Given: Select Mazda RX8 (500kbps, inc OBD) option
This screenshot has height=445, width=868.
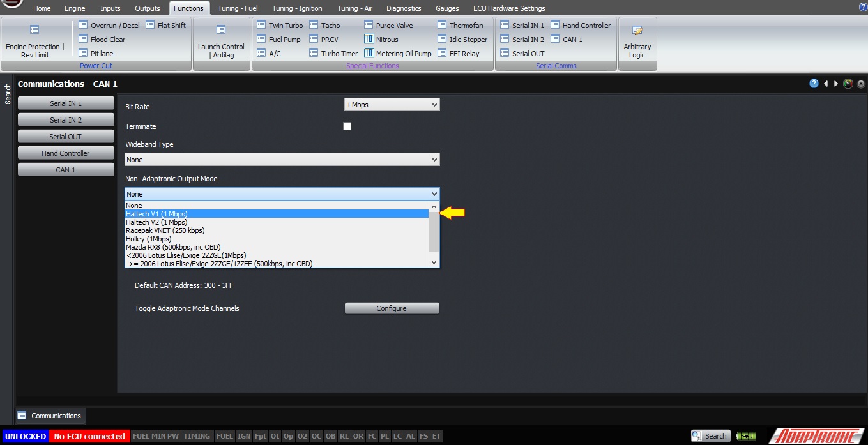Looking at the screenshot, I should tap(277, 247).
